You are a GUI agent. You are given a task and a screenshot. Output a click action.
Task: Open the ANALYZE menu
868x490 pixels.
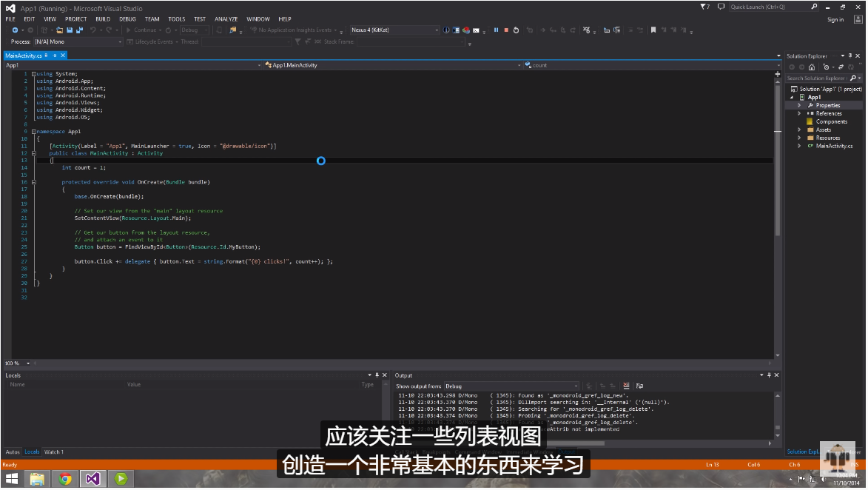coord(226,19)
